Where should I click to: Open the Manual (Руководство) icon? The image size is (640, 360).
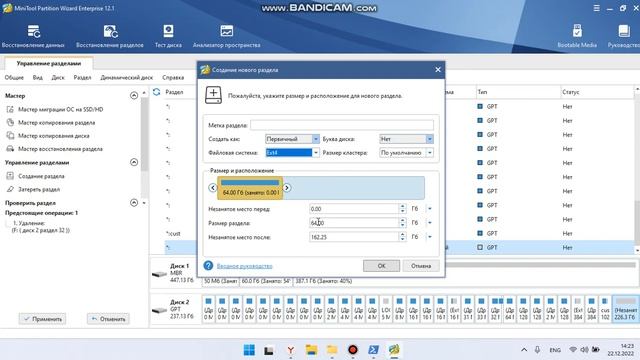(x=624, y=31)
